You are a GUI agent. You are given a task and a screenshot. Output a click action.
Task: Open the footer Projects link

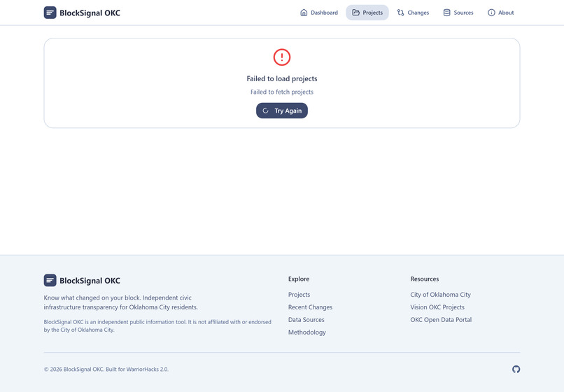click(x=299, y=295)
